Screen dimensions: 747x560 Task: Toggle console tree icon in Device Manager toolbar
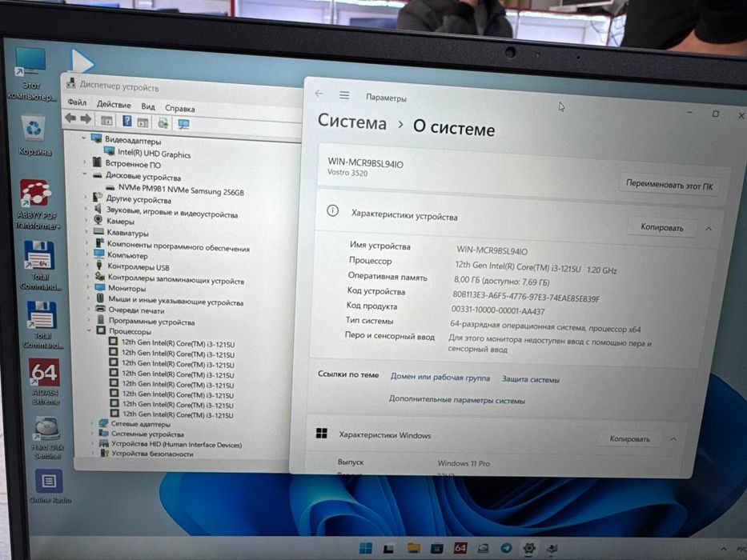point(106,121)
